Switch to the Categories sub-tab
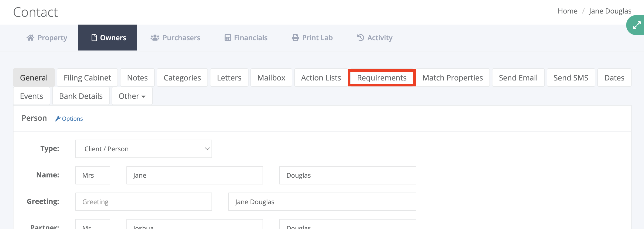 182,78
